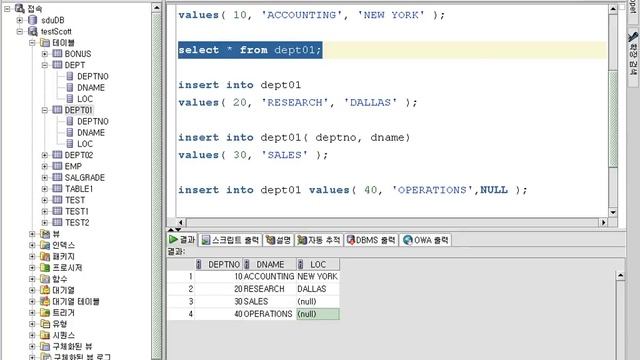Image resolution: width=640 pixels, height=360 pixels.
Task: Click the ACCOUNTING result cell
Action: tap(269, 276)
